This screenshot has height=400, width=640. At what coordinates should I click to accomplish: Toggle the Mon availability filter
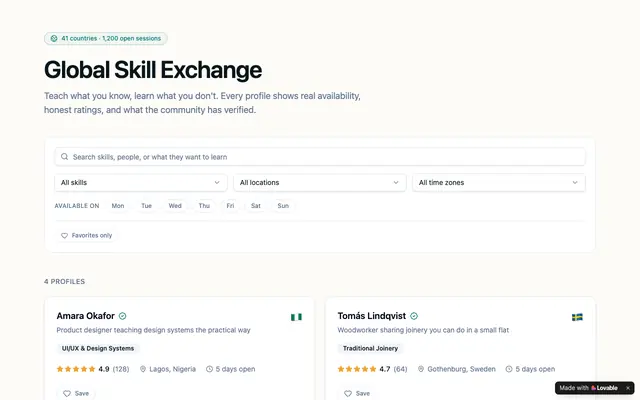[118, 206]
